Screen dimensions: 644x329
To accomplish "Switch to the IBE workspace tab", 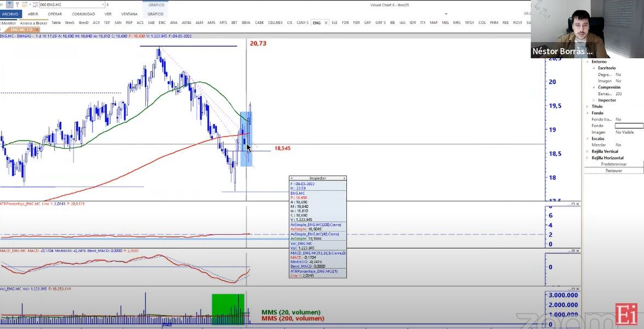I will coord(392,22).
